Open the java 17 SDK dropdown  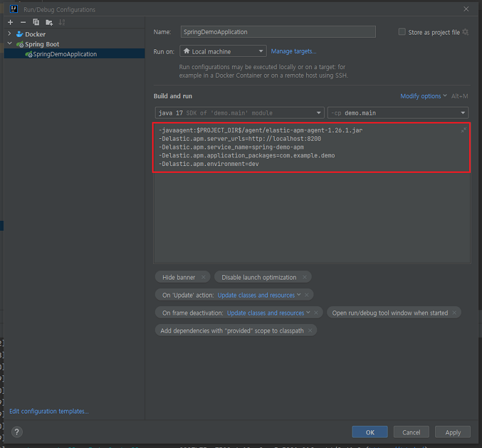239,113
